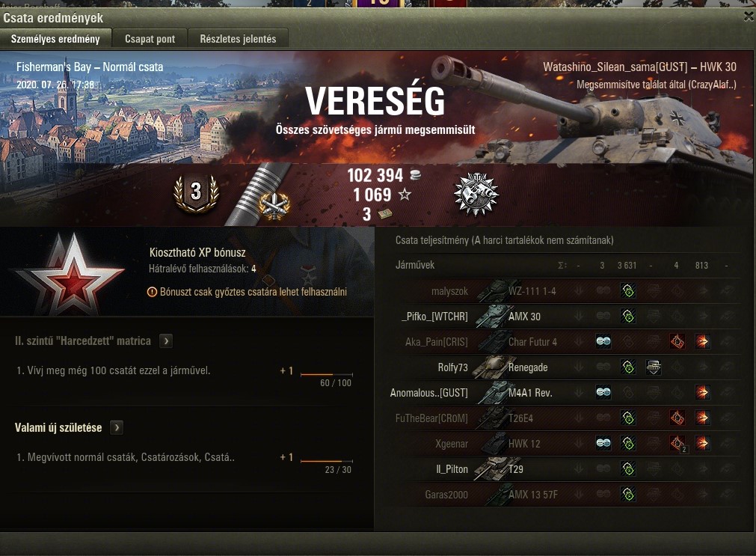Click the damage icon in Aka_Pain row
This screenshot has height=556, width=756.
(x=702, y=342)
